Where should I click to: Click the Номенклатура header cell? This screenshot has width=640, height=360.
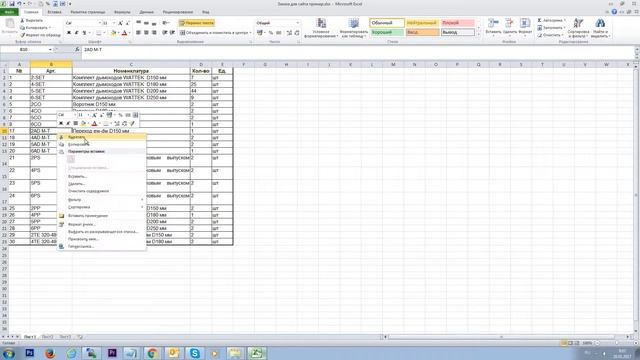pos(131,71)
